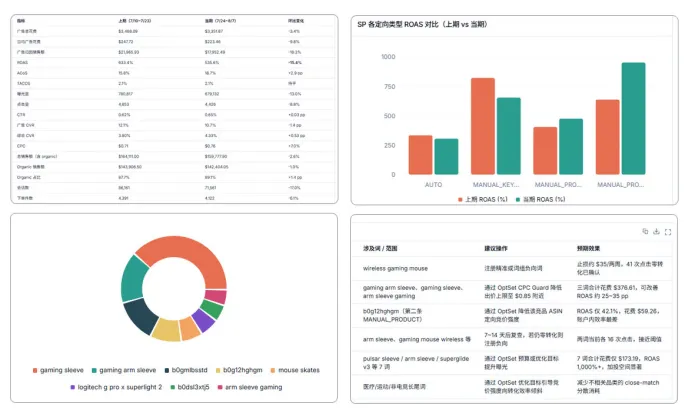Toggle the 上期 ROAS (%) legend entry
The height and width of the screenshot is (415, 693).
483,199
